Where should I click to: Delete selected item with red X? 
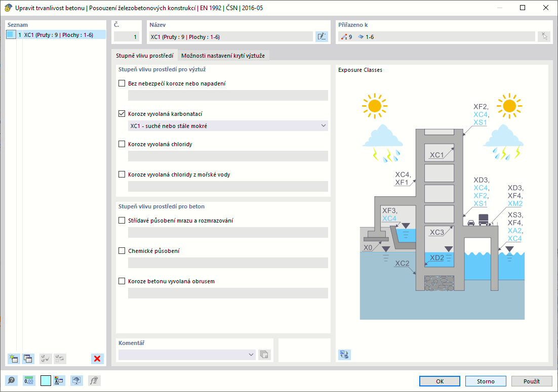click(x=97, y=359)
